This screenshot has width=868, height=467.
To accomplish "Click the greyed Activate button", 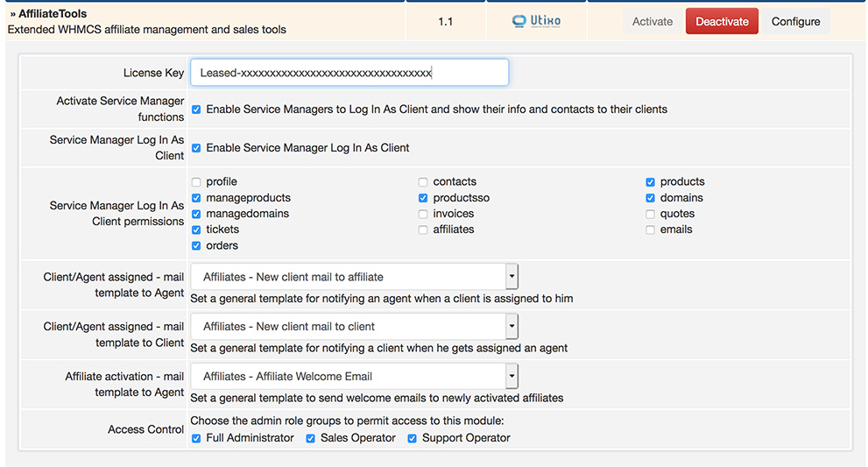I will click(653, 22).
